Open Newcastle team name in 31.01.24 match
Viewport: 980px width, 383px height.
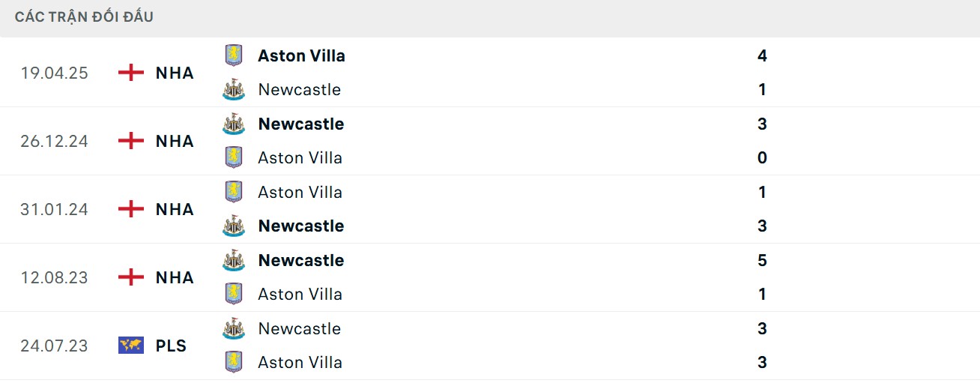(300, 226)
